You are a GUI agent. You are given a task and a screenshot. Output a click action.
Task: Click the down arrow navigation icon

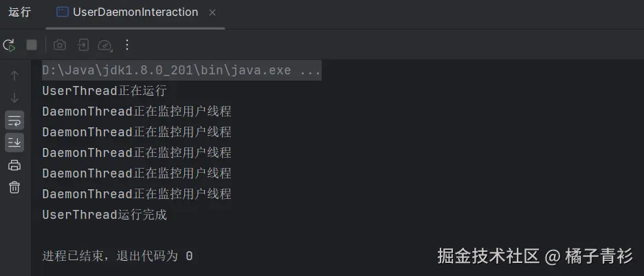click(14, 98)
